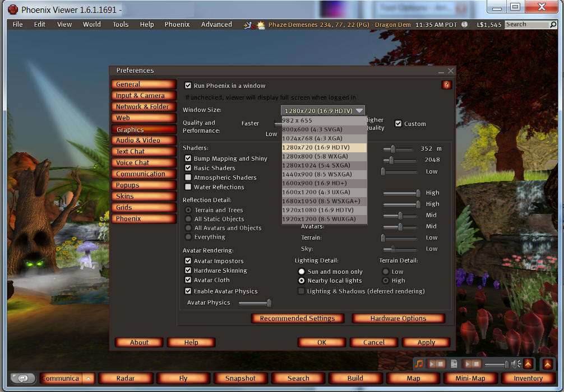Click the media filmstrip icon
The width and height of the screenshot is (564, 392).
(x=454, y=364)
